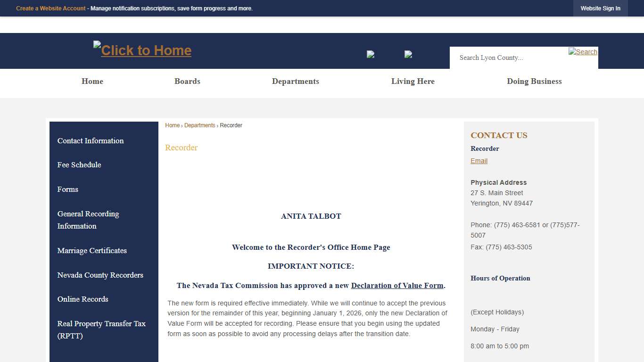The width and height of the screenshot is (644, 362).
Task: Open the Declaration of Value Form link
Action: [x=396, y=285]
